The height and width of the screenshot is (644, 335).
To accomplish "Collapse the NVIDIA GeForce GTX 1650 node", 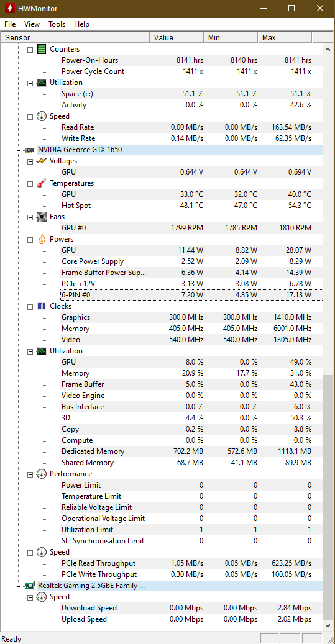I will pos(17,150).
